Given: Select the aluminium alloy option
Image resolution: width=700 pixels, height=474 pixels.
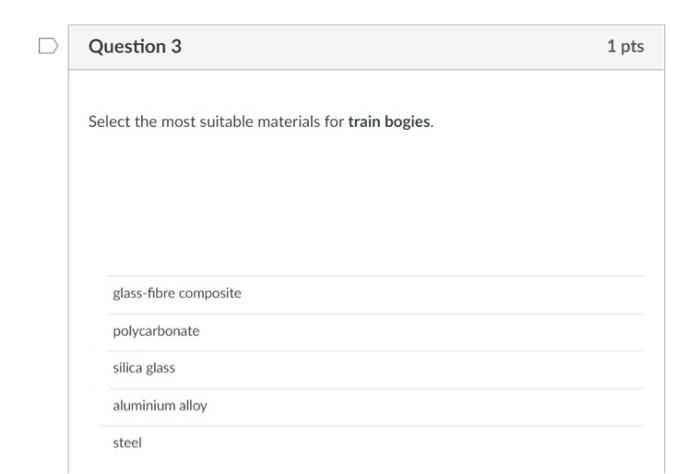Looking at the screenshot, I should (160, 406).
